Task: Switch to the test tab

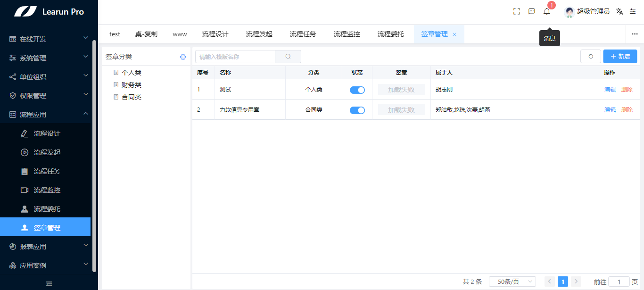Action: [x=115, y=33]
